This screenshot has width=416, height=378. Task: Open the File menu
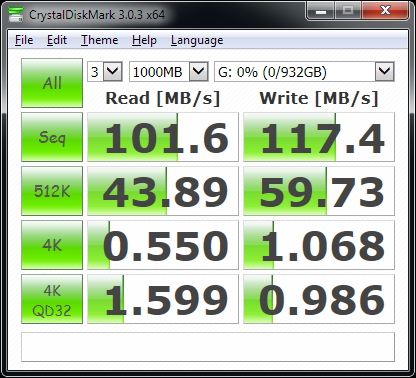pos(24,40)
